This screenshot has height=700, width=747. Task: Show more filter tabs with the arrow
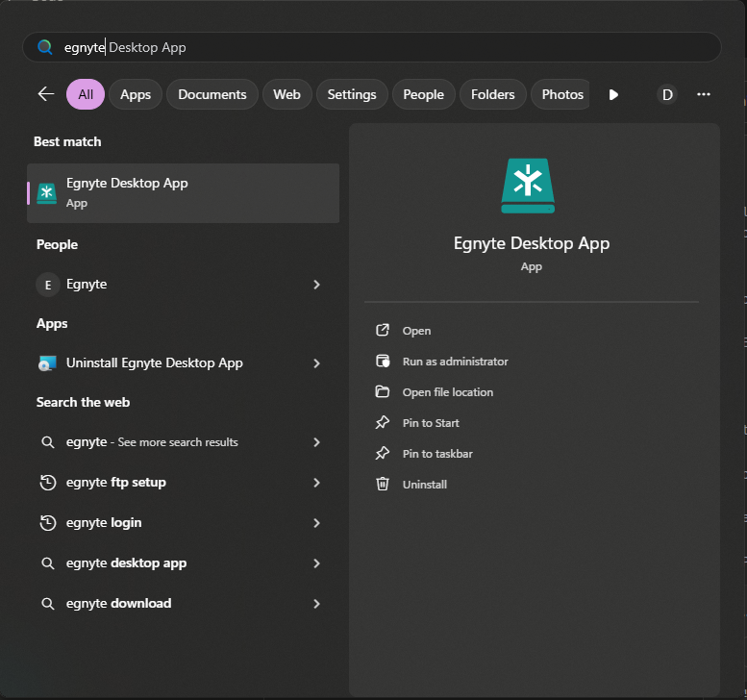point(613,94)
